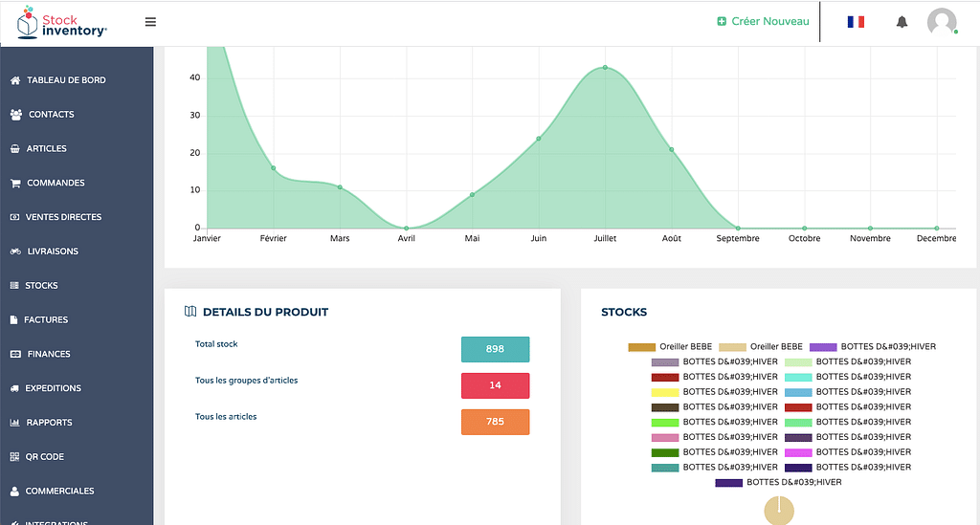980x525 pixels.
Task: Click the Commandes shopping cart icon
Action: [15, 183]
